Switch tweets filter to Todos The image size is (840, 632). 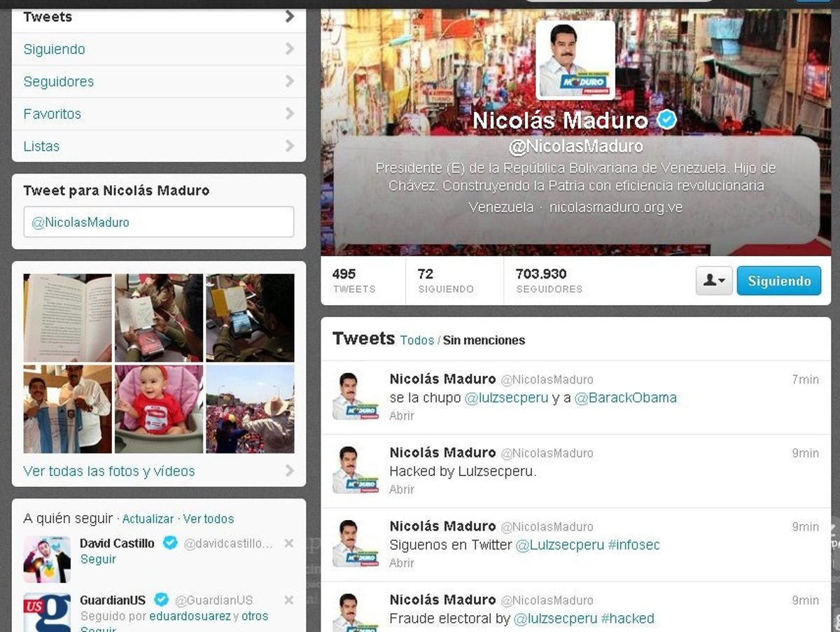(417, 340)
